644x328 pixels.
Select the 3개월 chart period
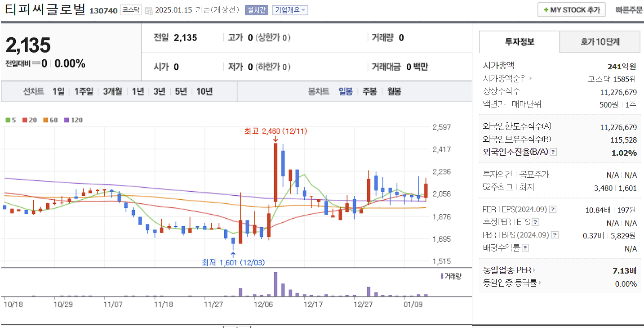coord(111,91)
